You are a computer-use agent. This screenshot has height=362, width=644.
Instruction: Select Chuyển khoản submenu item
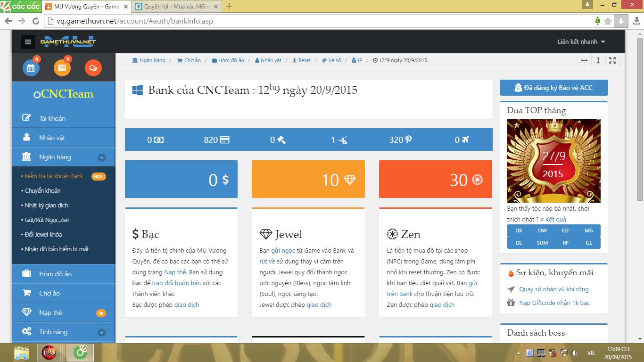(42, 190)
